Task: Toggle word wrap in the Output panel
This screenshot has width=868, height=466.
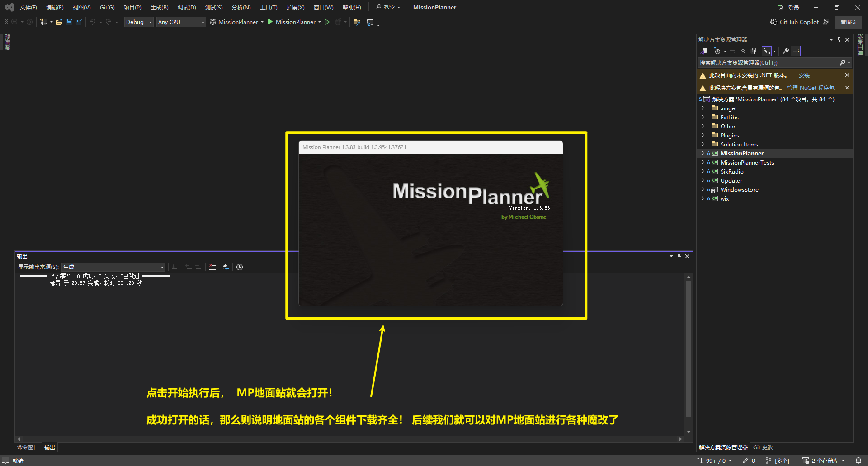Action: pyautogui.click(x=226, y=267)
